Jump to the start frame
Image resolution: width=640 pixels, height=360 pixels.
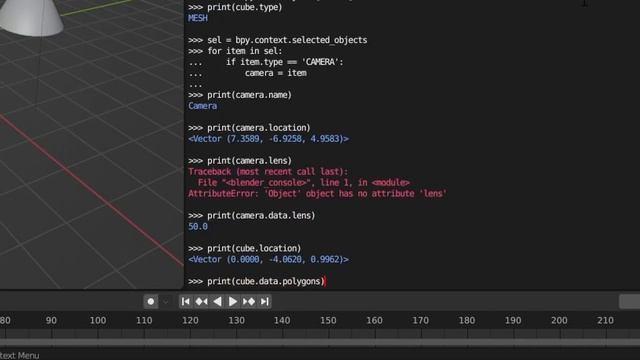pyautogui.click(x=185, y=302)
